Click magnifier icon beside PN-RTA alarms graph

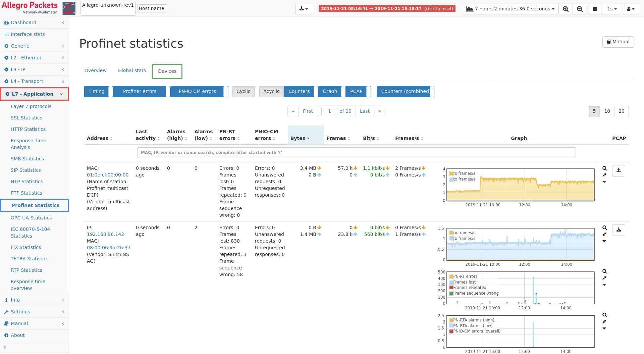(x=604, y=315)
